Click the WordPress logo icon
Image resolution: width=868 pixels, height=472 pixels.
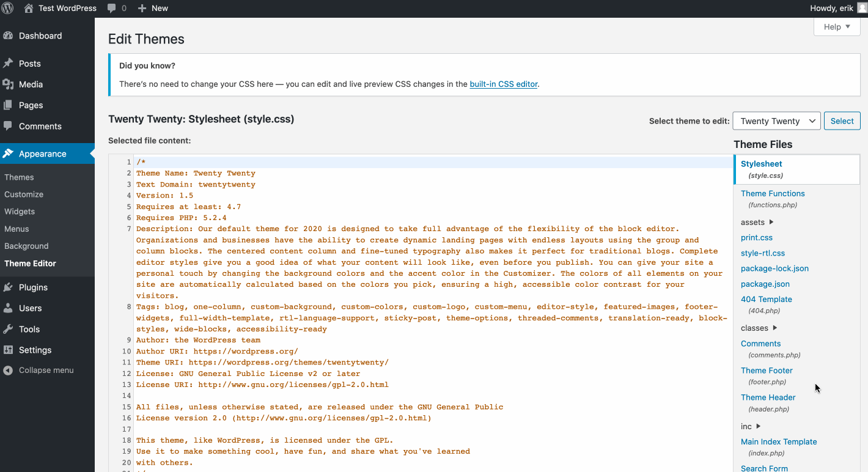(8, 8)
